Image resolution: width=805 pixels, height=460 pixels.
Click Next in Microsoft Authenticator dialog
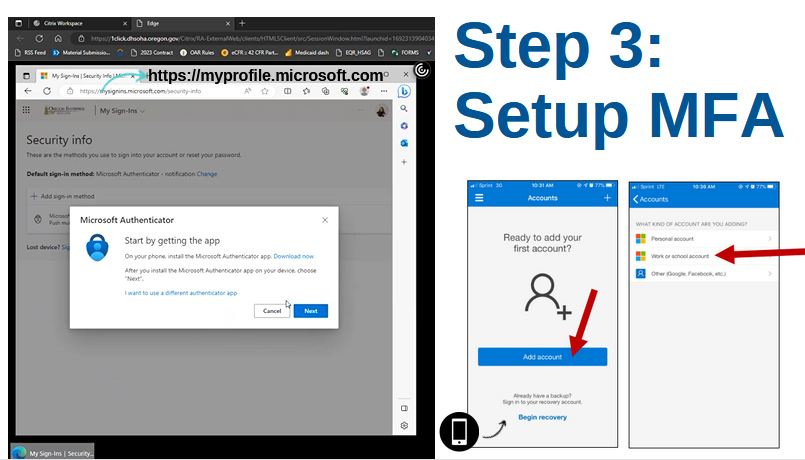(x=311, y=311)
